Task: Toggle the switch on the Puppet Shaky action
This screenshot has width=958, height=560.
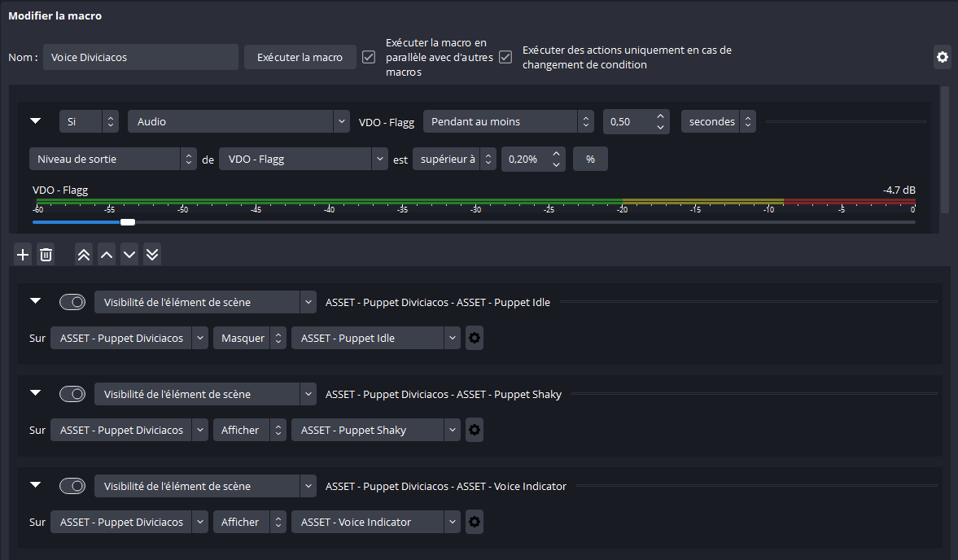Action: click(72, 393)
